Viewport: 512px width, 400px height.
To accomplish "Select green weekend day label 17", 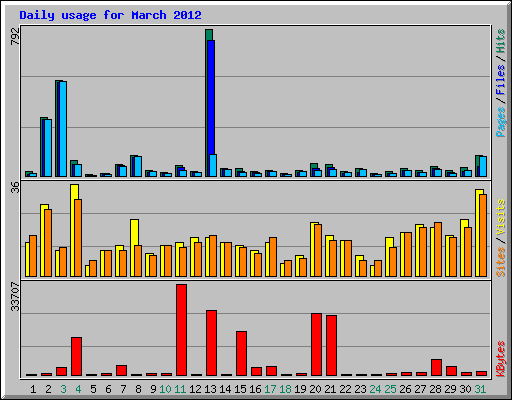I will 270,389.
